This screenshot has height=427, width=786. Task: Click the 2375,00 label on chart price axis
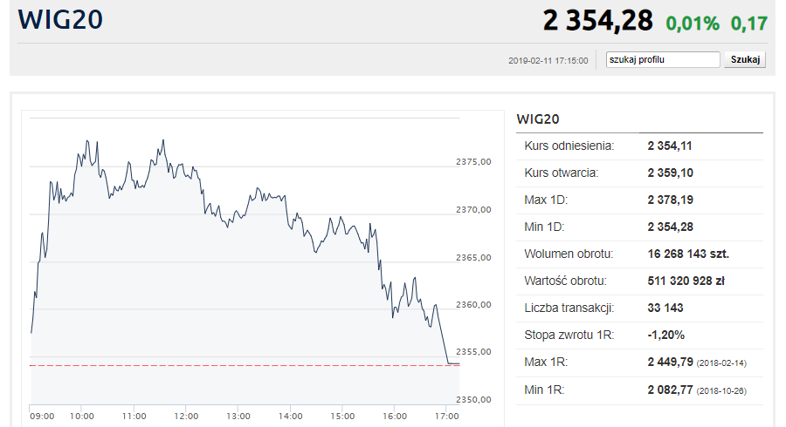[473, 163]
